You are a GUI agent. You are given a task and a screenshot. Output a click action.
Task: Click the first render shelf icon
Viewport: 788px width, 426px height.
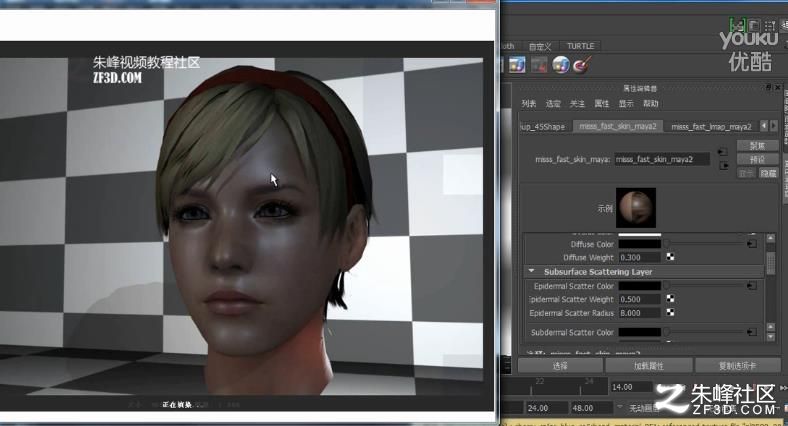[517, 65]
